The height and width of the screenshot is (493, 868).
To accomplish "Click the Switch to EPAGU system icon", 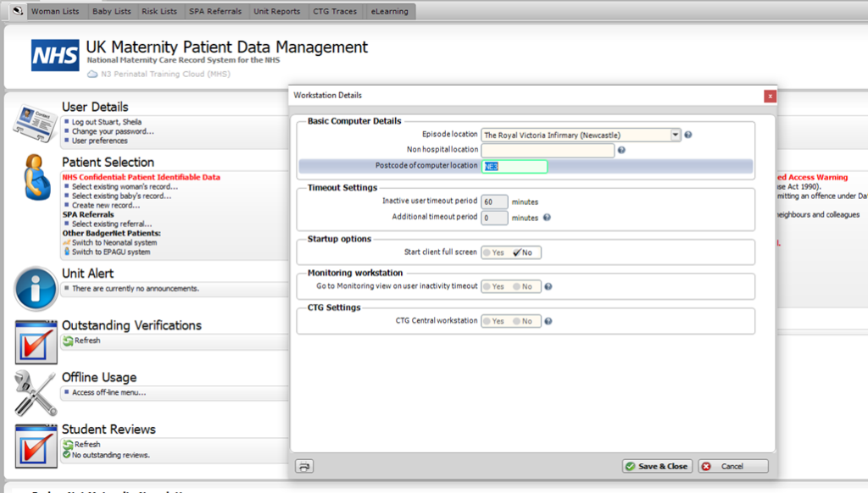I will [66, 252].
